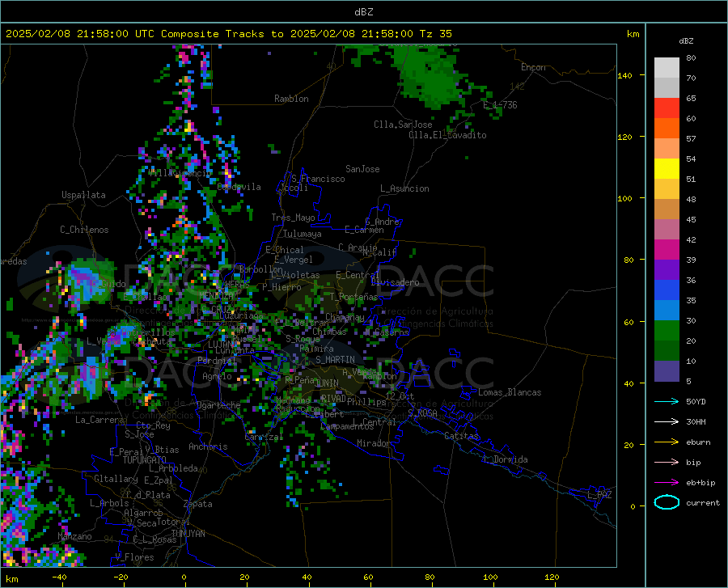Viewport: 728px width, 588px height.
Task: Click the Anchoris map label
Action: tap(208, 446)
